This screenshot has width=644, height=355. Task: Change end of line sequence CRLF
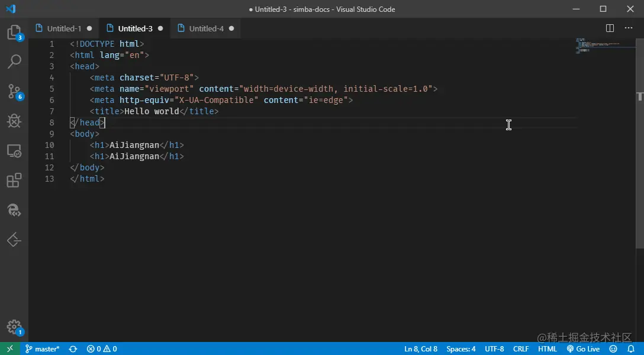point(521,349)
